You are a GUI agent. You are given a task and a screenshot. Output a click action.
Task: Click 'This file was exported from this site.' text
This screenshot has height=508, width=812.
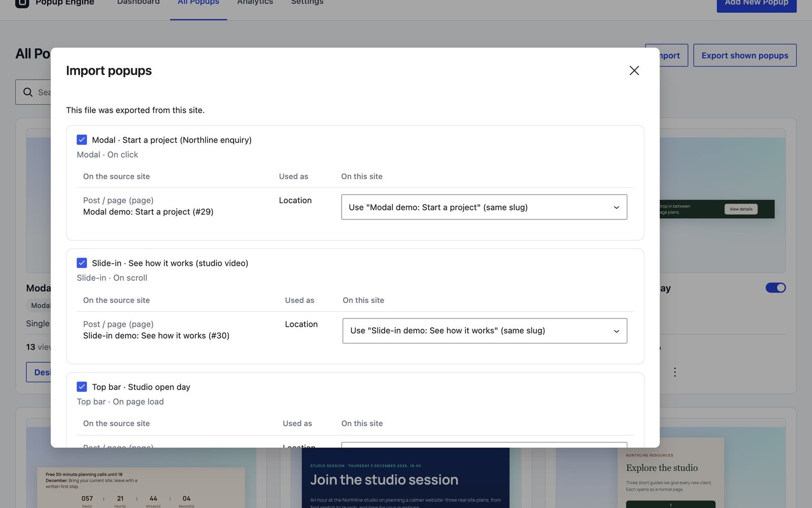pyautogui.click(x=136, y=110)
